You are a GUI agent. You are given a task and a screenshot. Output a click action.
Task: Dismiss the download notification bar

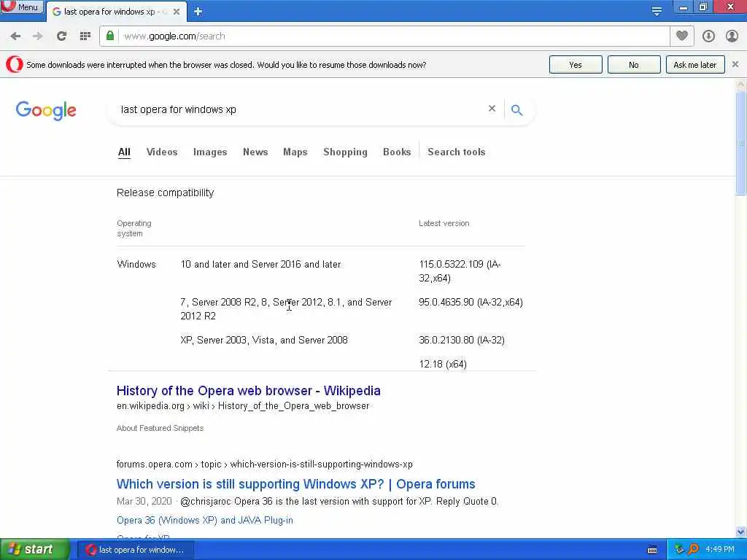pyautogui.click(x=735, y=64)
